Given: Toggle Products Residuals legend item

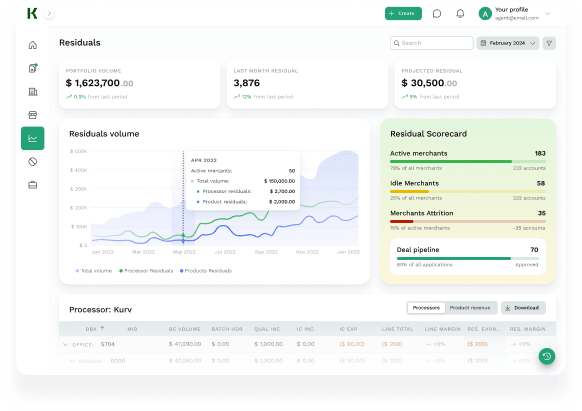Looking at the screenshot, I should pos(206,271).
